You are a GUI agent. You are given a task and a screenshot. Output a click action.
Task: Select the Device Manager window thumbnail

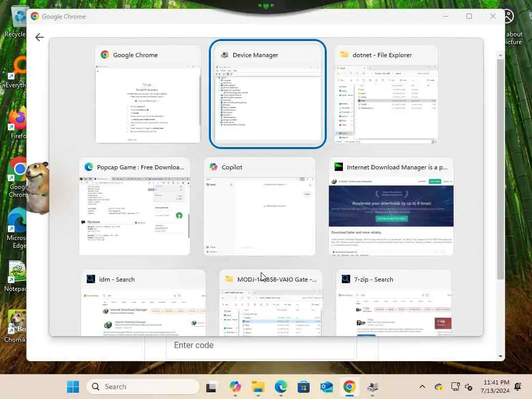tap(268, 94)
